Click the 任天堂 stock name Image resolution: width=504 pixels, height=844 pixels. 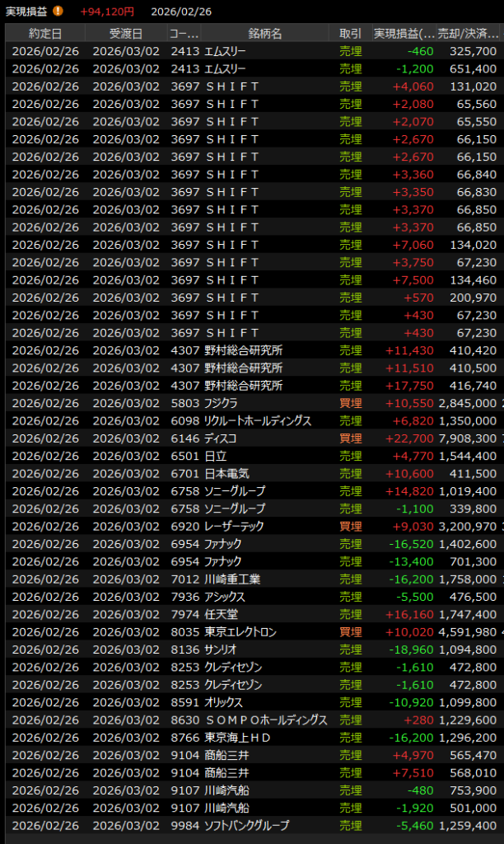(x=222, y=615)
